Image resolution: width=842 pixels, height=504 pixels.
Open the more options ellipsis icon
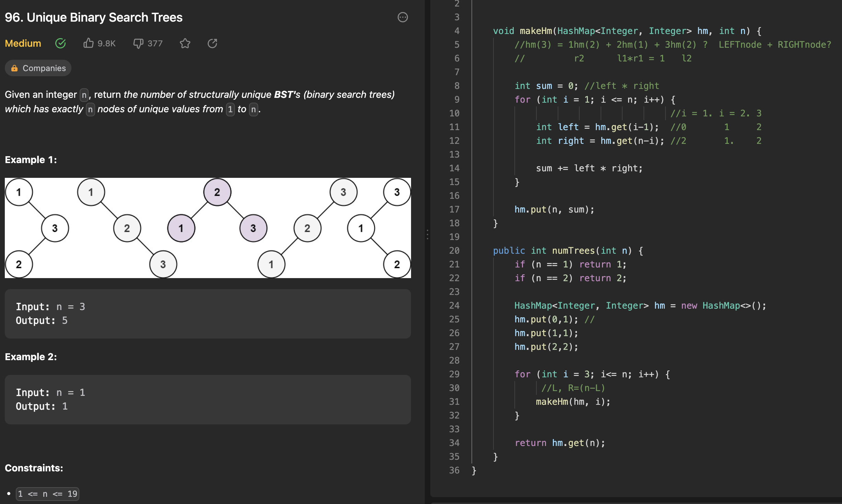tap(402, 17)
